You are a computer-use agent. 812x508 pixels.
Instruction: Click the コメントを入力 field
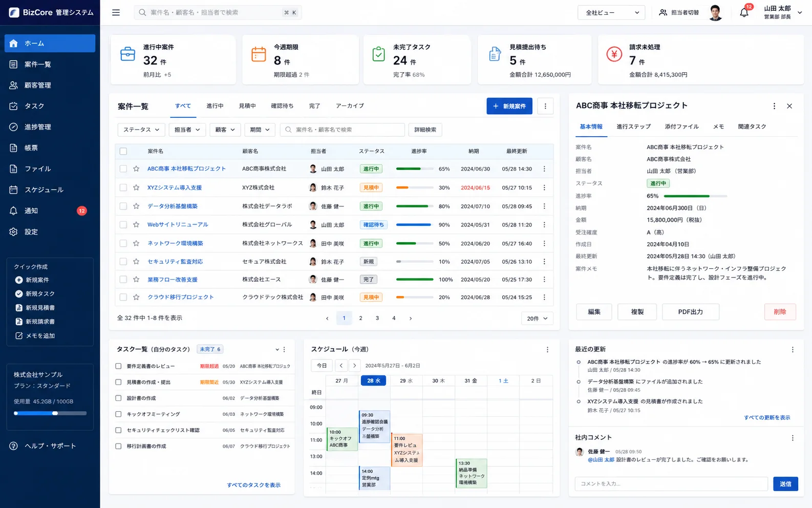pos(671,484)
